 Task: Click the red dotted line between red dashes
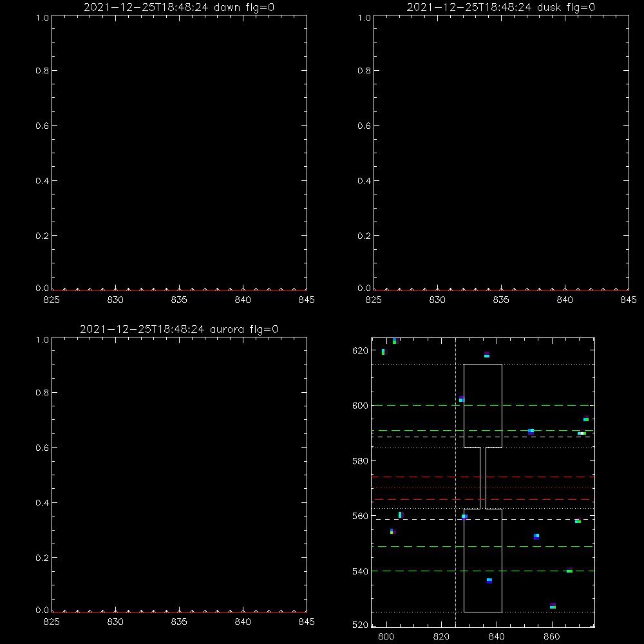pyautogui.click(x=482, y=488)
